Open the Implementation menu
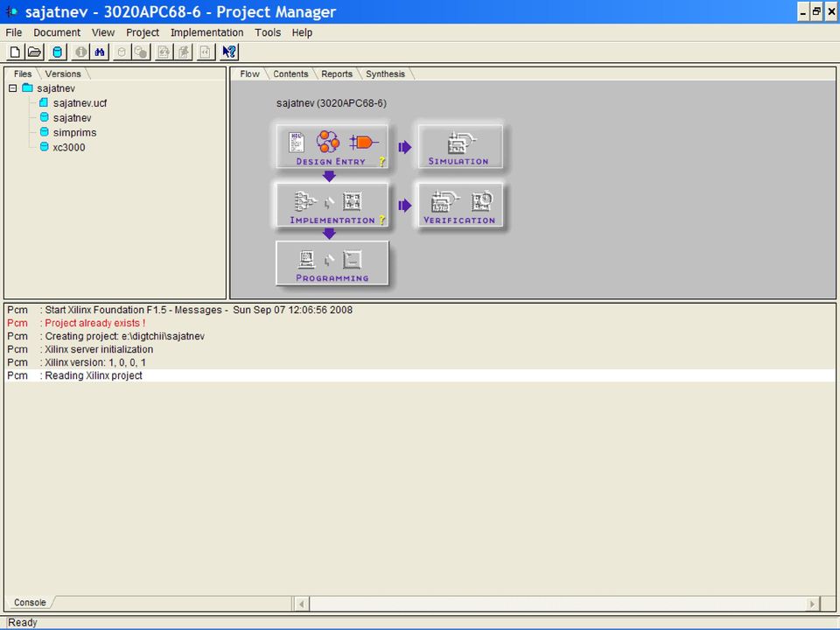The width and height of the screenshot is (840, 630). click(206, 32)
